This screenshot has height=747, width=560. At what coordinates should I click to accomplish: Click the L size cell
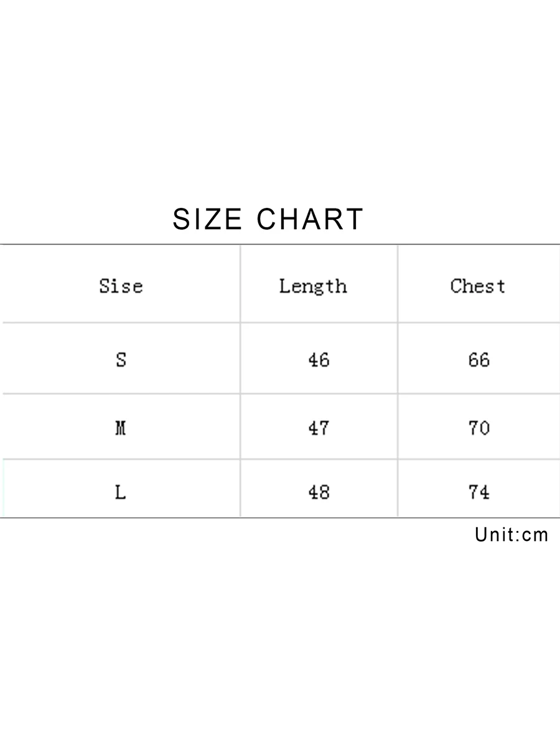click(121, 492)
